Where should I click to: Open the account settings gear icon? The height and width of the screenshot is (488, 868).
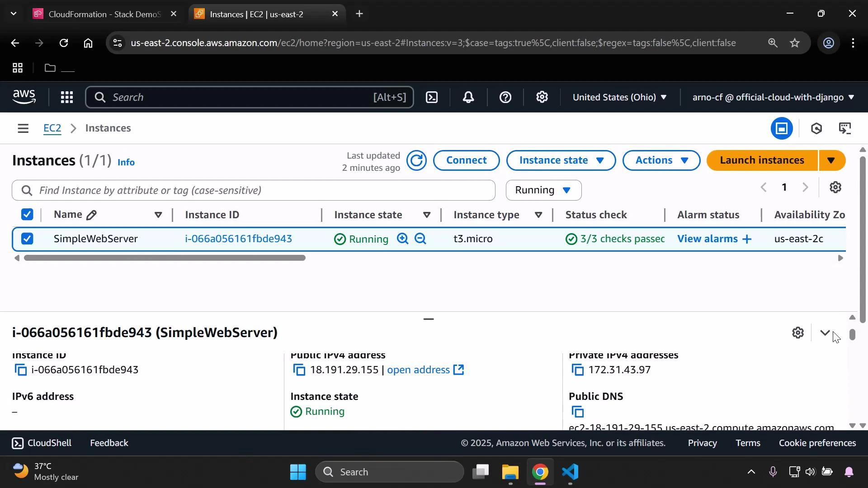(542, 97)
